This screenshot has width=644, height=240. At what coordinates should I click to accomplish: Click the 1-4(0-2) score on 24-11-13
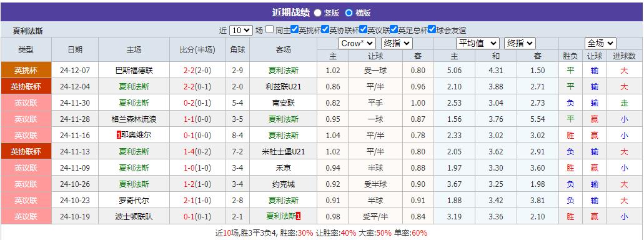click(197, 152)
